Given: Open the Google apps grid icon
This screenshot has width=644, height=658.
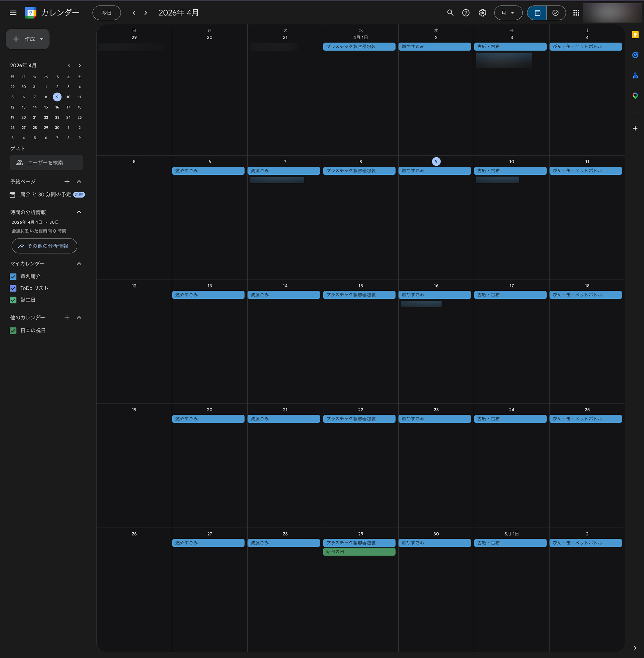Looking at the screenshot, I should [576, 13].
